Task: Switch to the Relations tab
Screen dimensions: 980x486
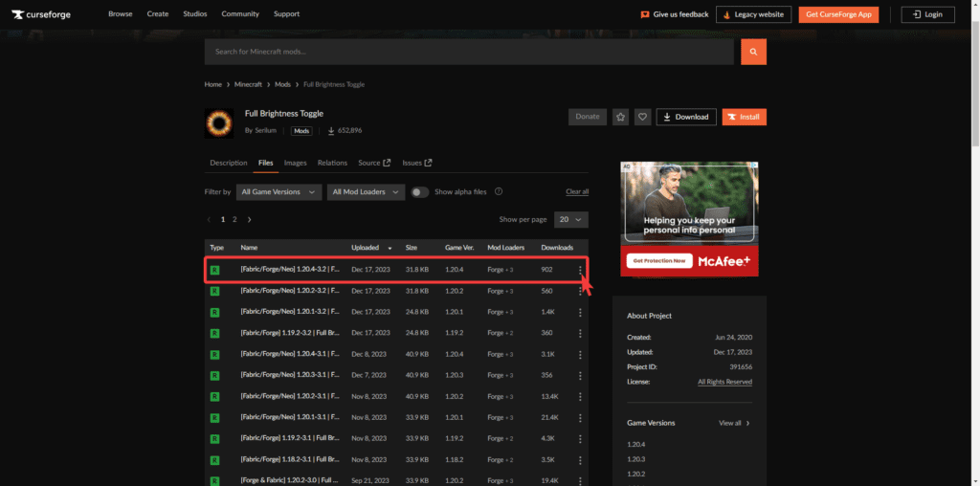Action: coord(332,163)
